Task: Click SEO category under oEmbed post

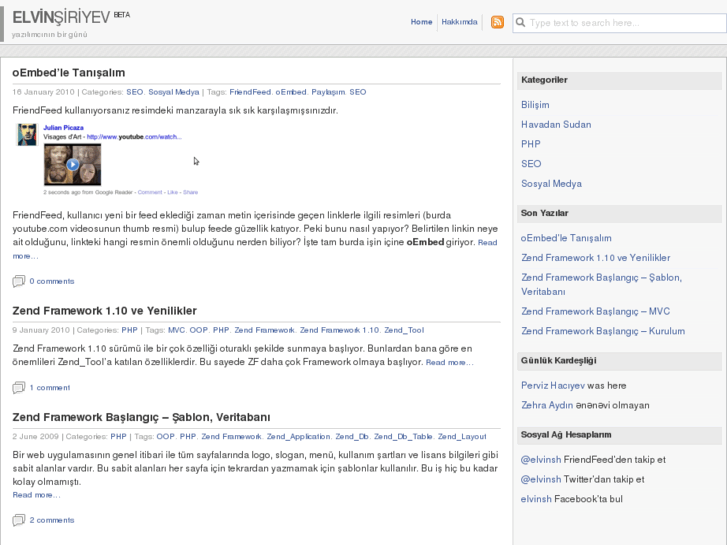Action: 134,92
